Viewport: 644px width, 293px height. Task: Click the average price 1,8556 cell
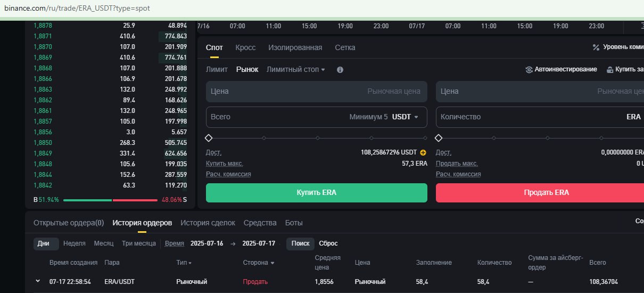click(x=324, y=281)
